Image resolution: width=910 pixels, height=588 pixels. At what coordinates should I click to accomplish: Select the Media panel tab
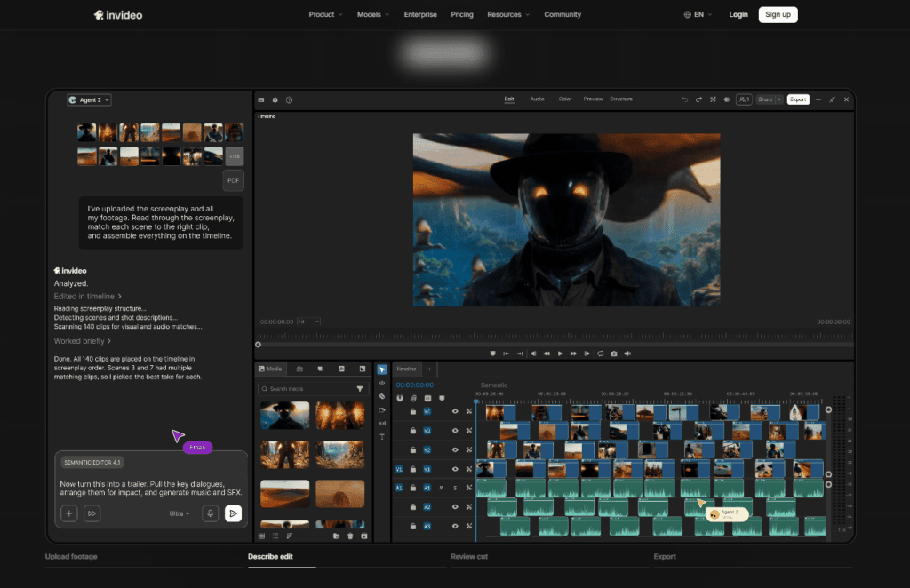[270, 369]
